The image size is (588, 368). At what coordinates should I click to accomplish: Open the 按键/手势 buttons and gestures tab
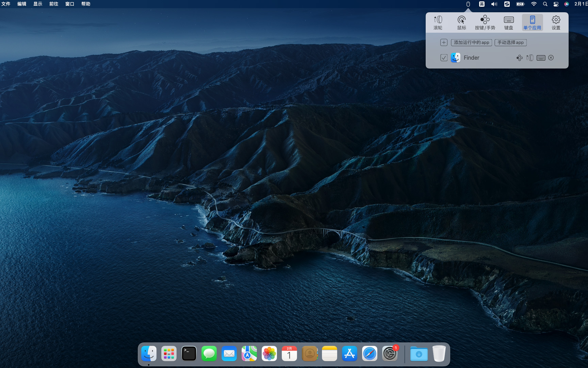point(485,22)
